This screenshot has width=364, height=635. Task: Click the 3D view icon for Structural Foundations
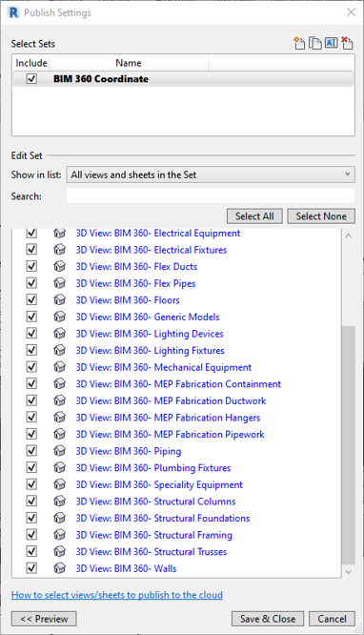[59, 518]
